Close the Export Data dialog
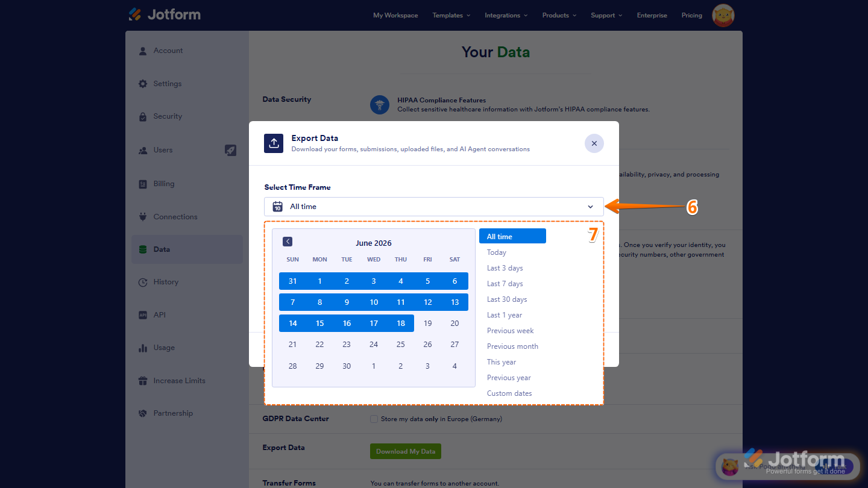The width and height of the screenshot is (868, 488). click(594, 143)
